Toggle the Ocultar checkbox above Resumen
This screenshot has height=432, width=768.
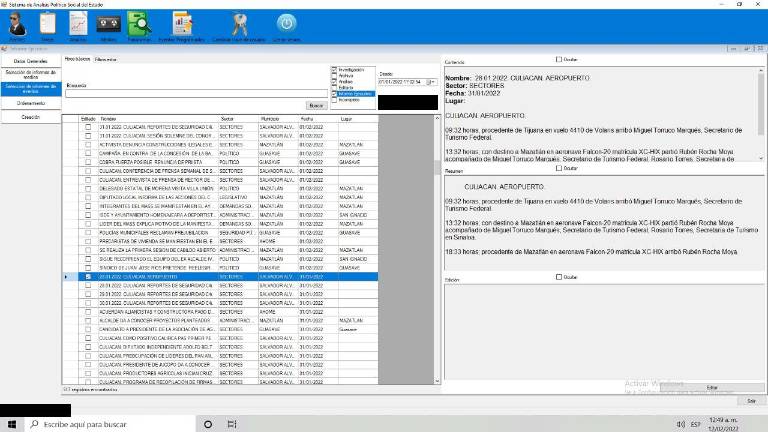click(559, 168)
